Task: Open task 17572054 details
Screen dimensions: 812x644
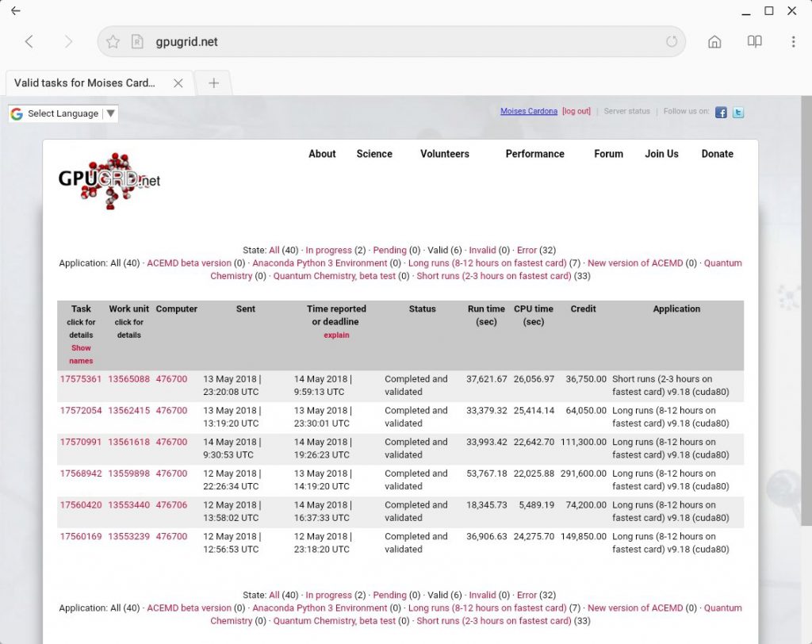Action: point(81,410)
